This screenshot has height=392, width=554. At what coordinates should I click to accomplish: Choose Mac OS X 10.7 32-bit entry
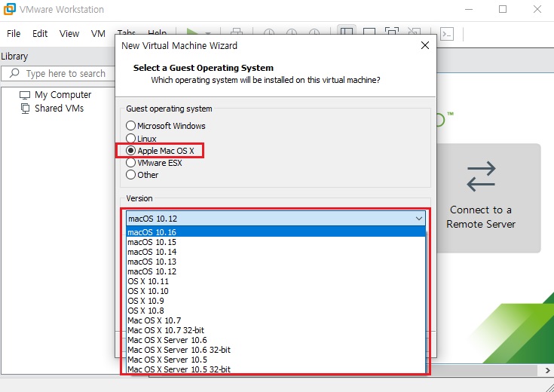coord(276,330)
